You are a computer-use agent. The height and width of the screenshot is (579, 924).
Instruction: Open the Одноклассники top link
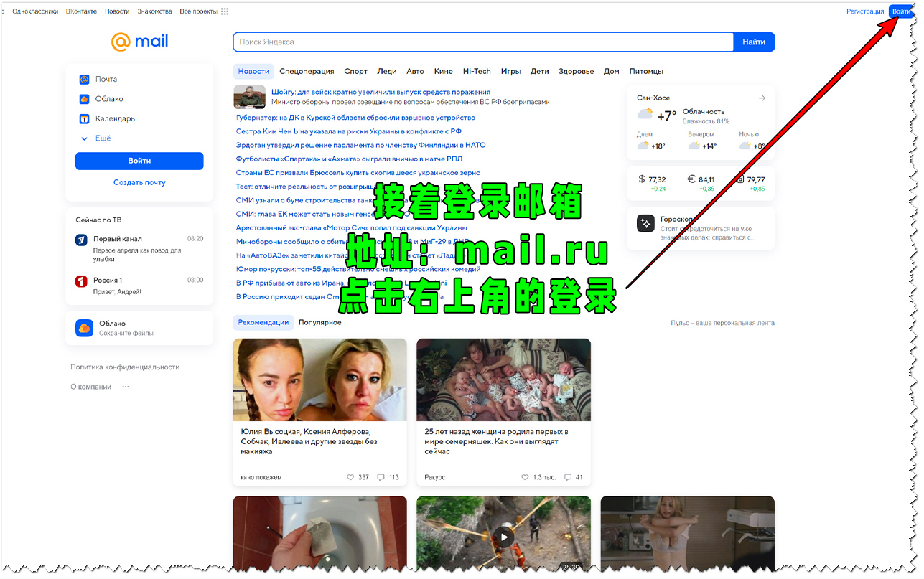35,11
